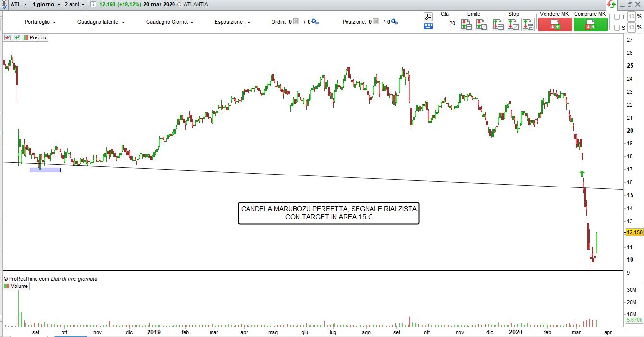The height and width of the screenshot is (337, 644).
Task: Enable the T checkbox
Action: pyautogui.click(x=617, y=17)
